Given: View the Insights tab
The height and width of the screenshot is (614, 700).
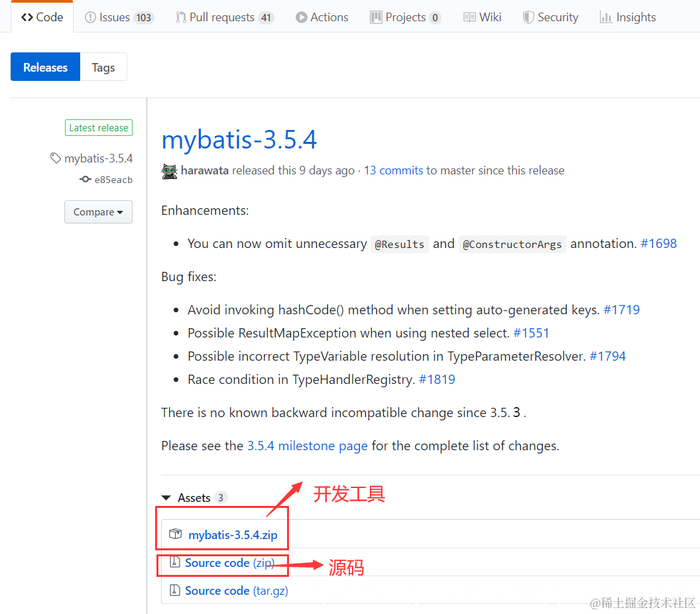Looking at the screenshot, I should [x=628, y=17].
